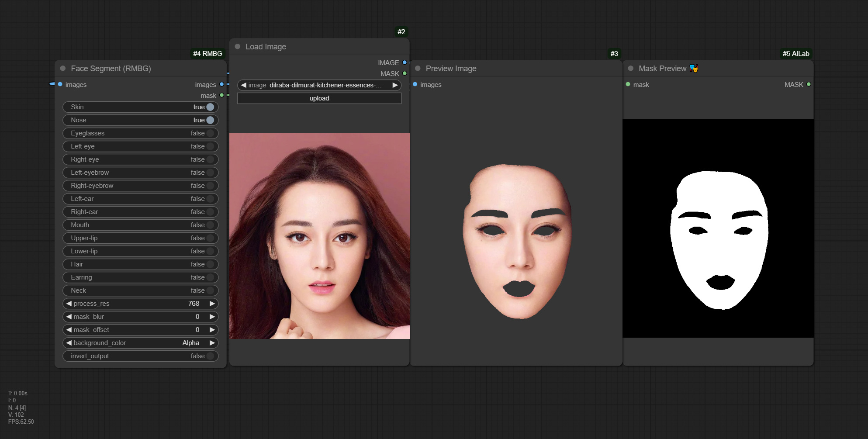Screen dimensions: 868x439
Task: Click the images input socket on Preview Image
Action: tap(415, 84)
